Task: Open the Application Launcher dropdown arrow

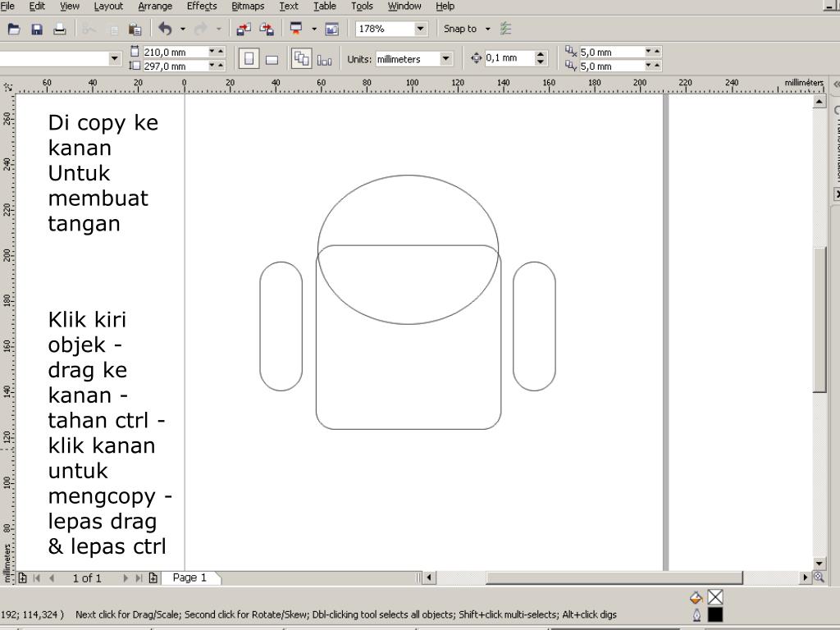Action: point(314,29)
